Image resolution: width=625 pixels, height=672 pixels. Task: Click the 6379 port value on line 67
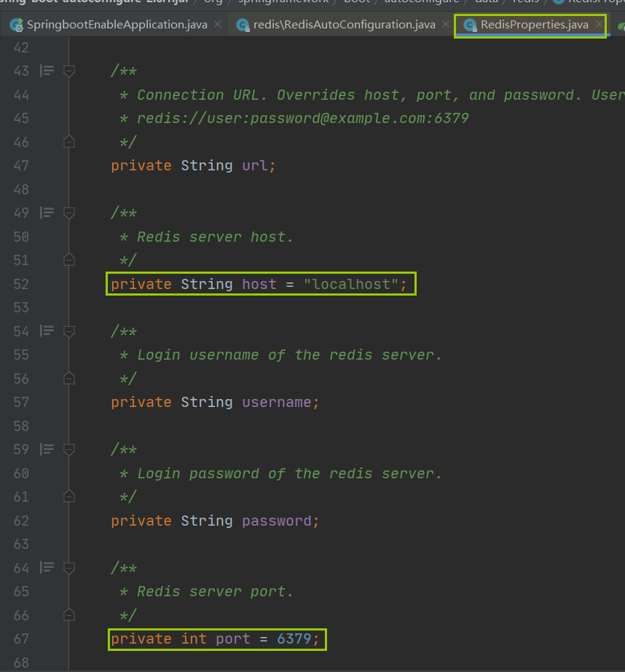click(294, 639)
